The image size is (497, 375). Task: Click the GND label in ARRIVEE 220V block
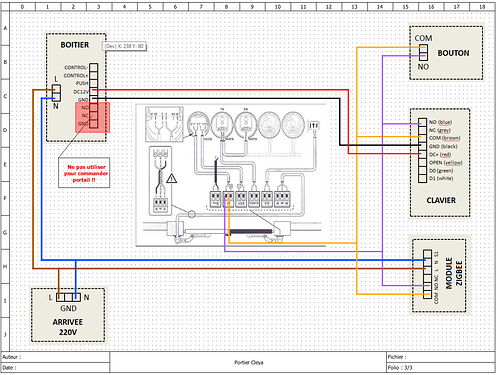click(x=68, y=309)
